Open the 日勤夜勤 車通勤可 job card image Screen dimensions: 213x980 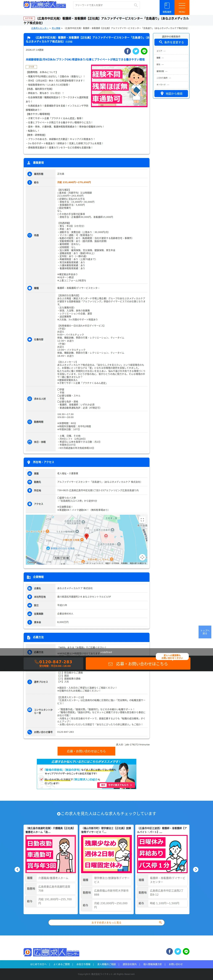click(50, 854)
